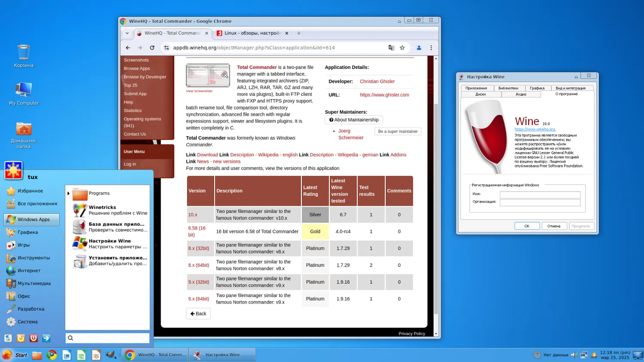Open the Вид и интеграция tab
The width and height of the screenshot is (644, 362).
tap(571, 88)
